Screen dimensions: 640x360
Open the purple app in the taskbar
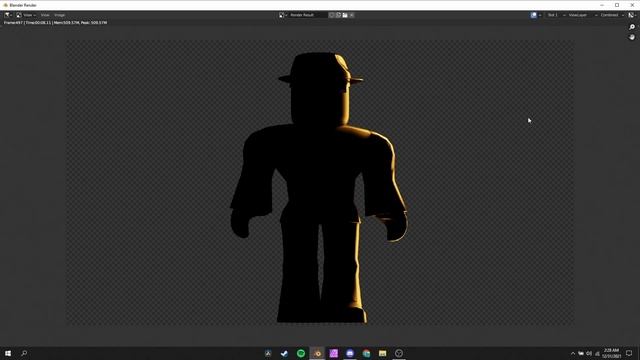pyautogui.click(x=333, y=353)
